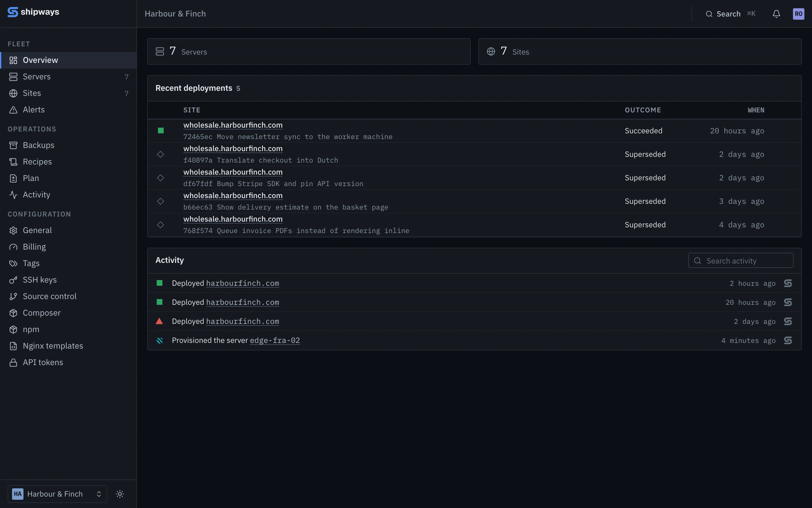Open the Servers sidebar item
The height and width of the screenshot is (508, 812).
[69, 77]
